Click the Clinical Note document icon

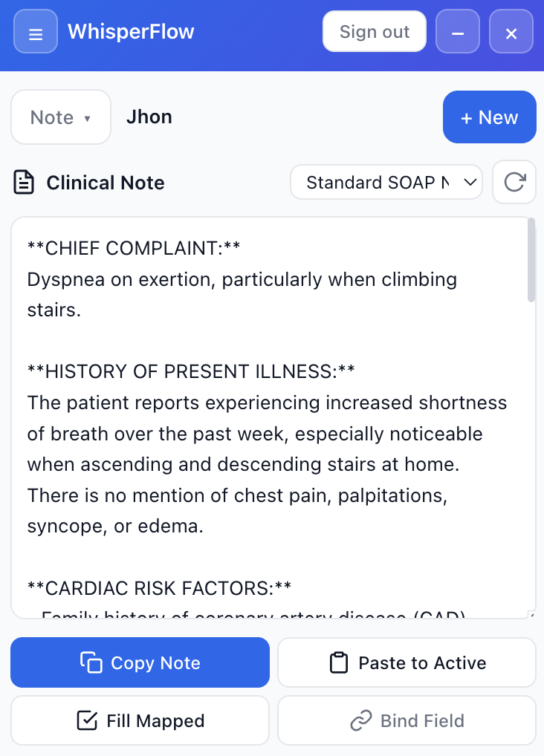click(x=24, y=182)
